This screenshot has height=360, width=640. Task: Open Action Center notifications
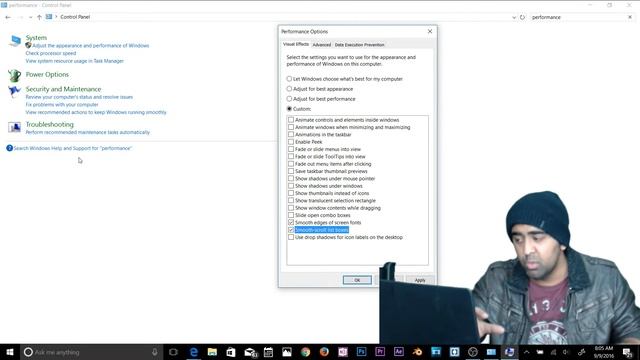pos(627,352)
